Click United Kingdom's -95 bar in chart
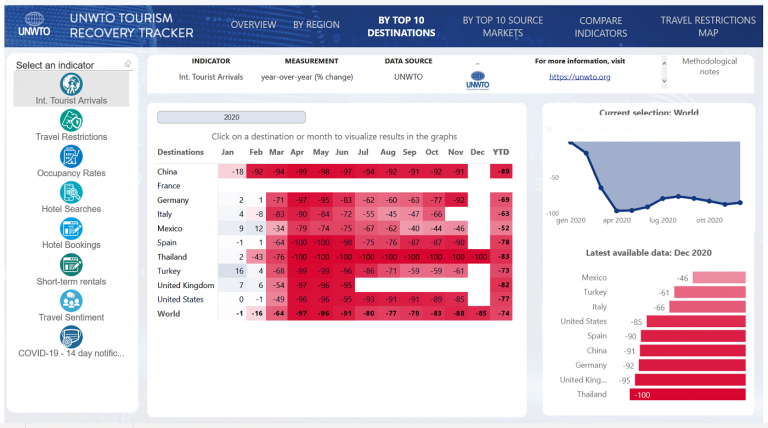The image size is (768, 428). coord(690,380)
